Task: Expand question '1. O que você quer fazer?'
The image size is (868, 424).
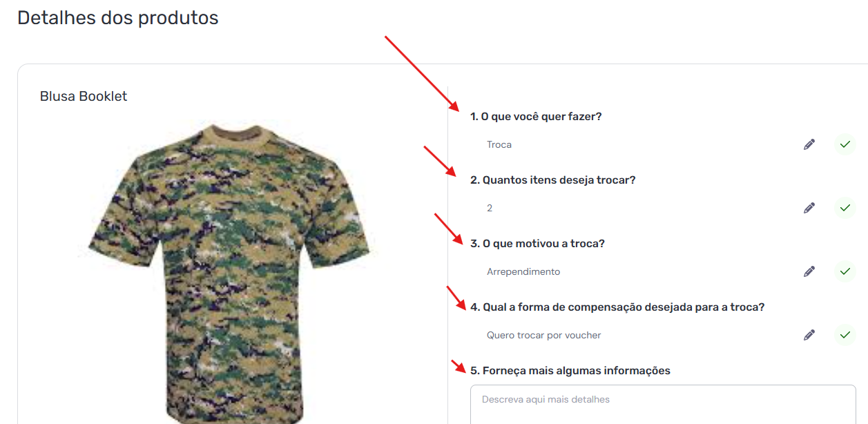Action: 536,117
